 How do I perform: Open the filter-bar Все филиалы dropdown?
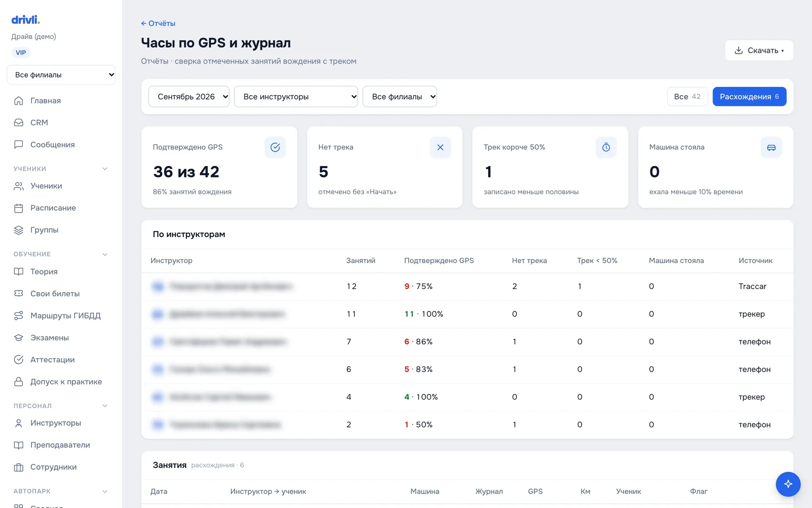tap(400, 97)
